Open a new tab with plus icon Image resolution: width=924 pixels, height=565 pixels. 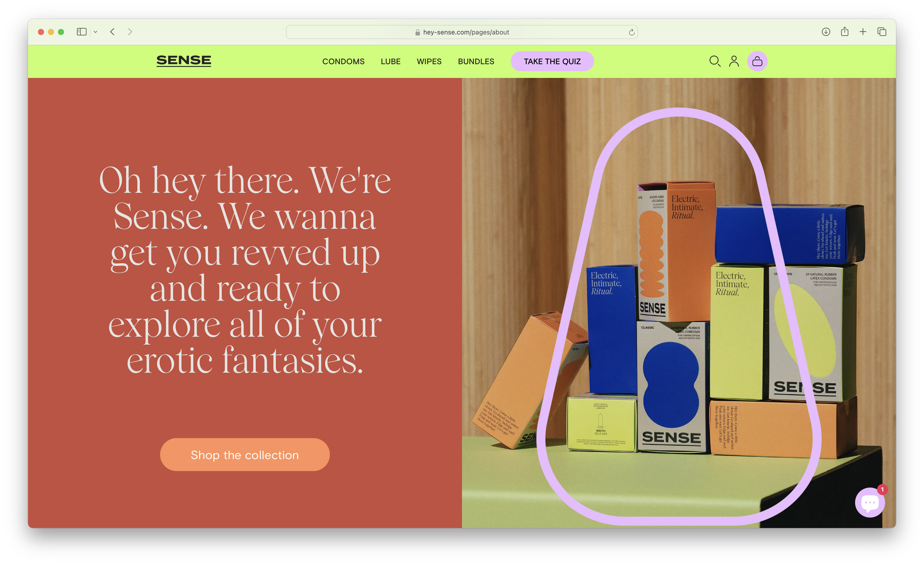point(863,32)
